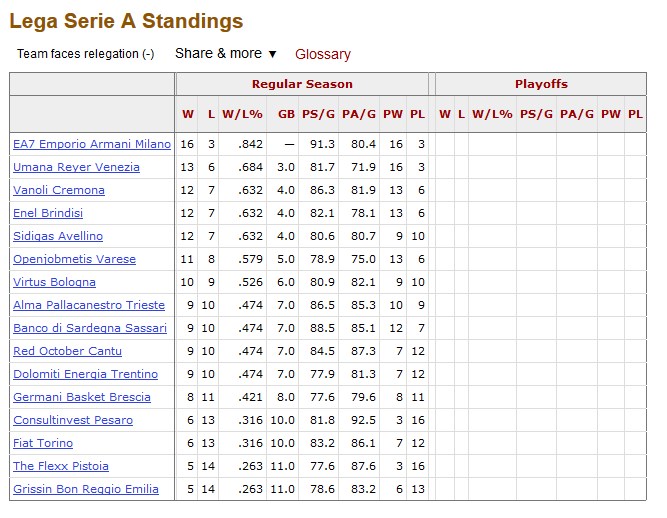Open the Share & more dropdown
667x518 pixels.
click(x=226, y=54)
